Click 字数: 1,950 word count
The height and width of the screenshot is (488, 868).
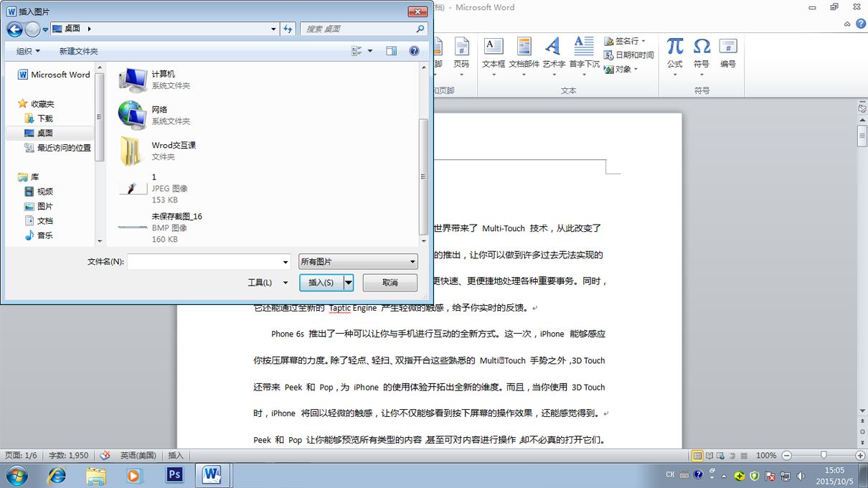[x=69, y=455]
